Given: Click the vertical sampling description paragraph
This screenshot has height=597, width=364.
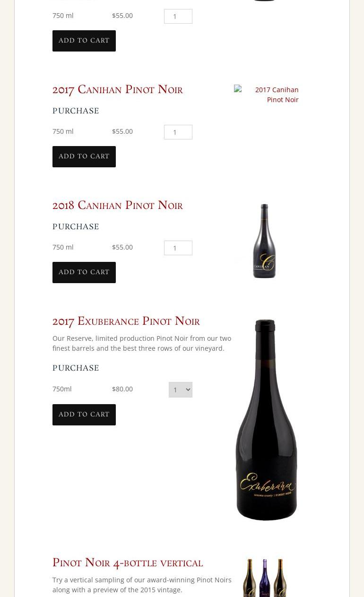Looking at the screenshot, I should [142, 585].
